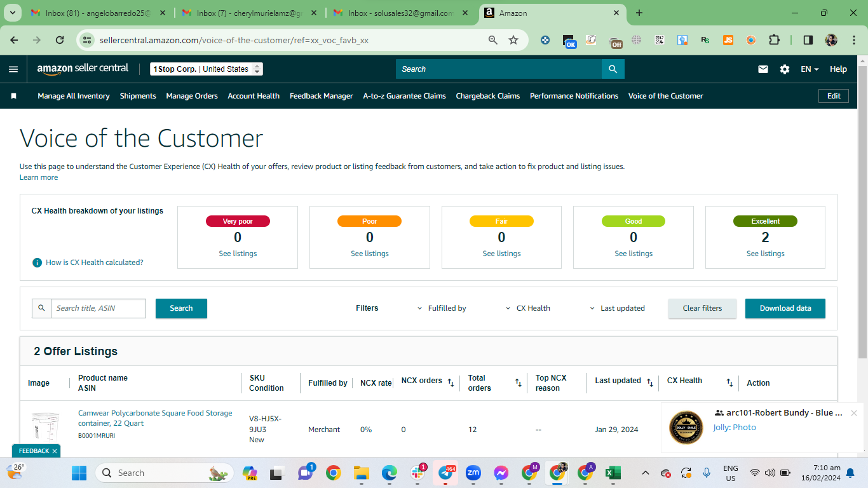
Task: Close the FEEDBACK tab
Action: (55, 451)
